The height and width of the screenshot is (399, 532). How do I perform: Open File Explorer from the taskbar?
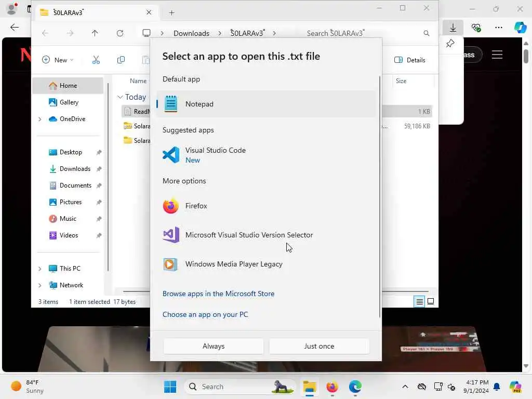309,387
